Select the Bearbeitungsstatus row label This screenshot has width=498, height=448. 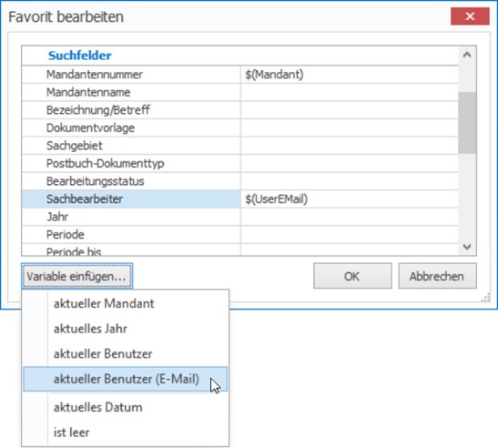pyautogui.click(x=96, y=181)
